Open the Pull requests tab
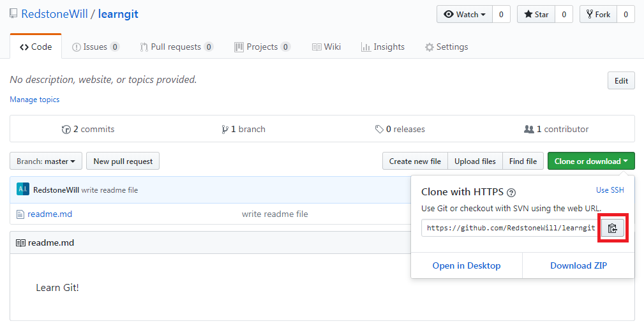The image size is (644, 328). point(177,47)
